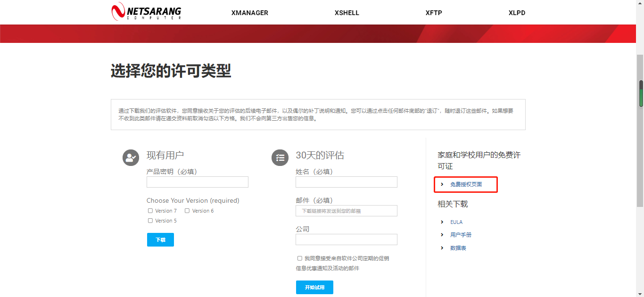
Task: Focus the 邮件 input field
Action: coord(347,211)
